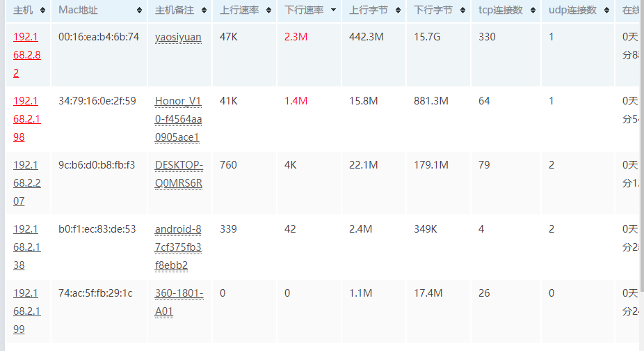Click upload bytes value 22.1M
The height and width of the screenshot is (351, 644).
point(364,165)
